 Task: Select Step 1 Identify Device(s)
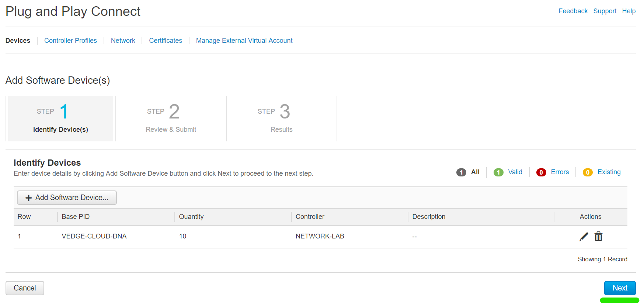[x=60, y=118]
